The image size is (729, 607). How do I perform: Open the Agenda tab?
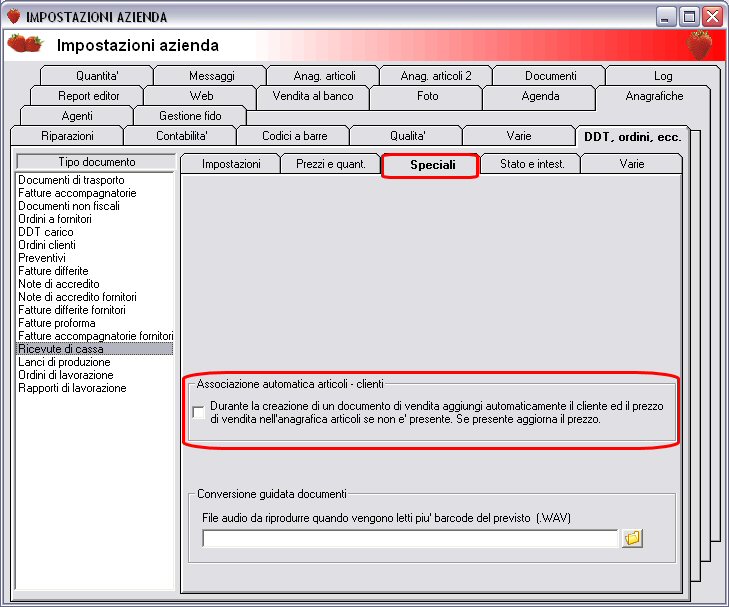tap(540, 96)
